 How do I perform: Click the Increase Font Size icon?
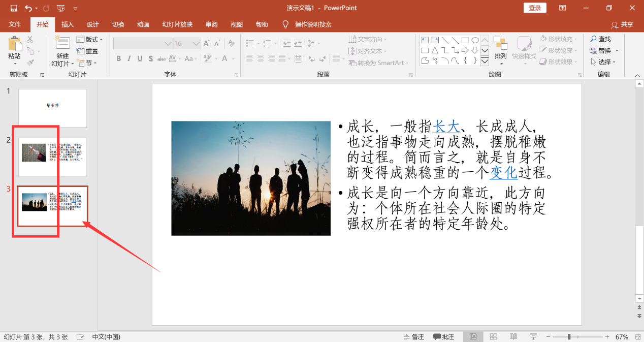point(207,44)
